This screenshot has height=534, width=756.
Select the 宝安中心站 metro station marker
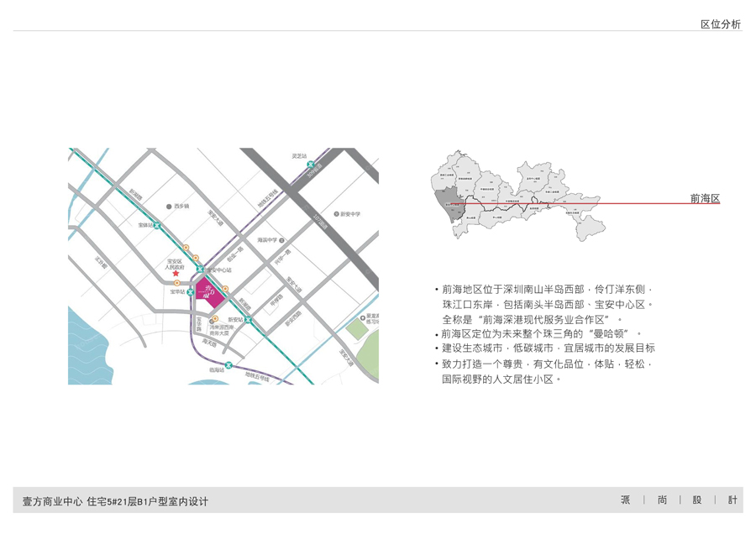point(201,270)
